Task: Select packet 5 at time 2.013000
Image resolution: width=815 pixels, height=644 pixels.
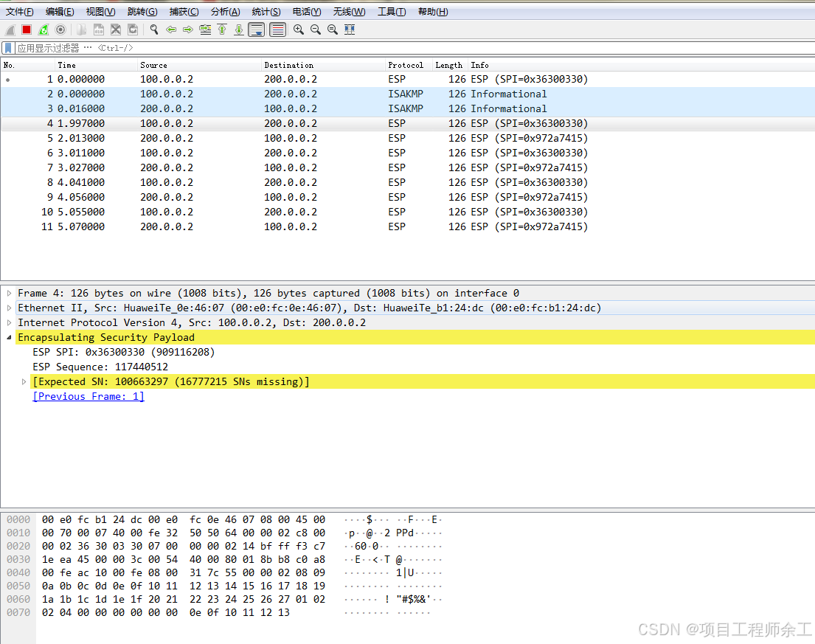Action: [x=407, y=138]
